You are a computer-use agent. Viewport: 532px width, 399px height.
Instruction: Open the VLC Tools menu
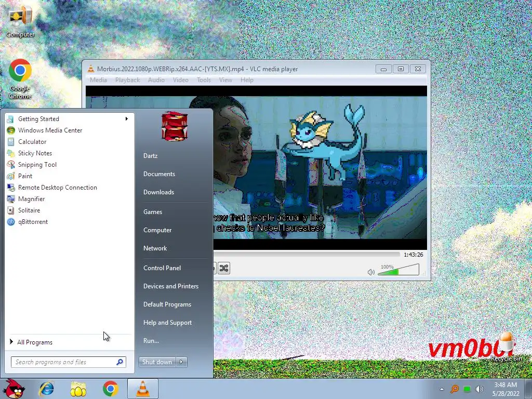tap(204, 80)
